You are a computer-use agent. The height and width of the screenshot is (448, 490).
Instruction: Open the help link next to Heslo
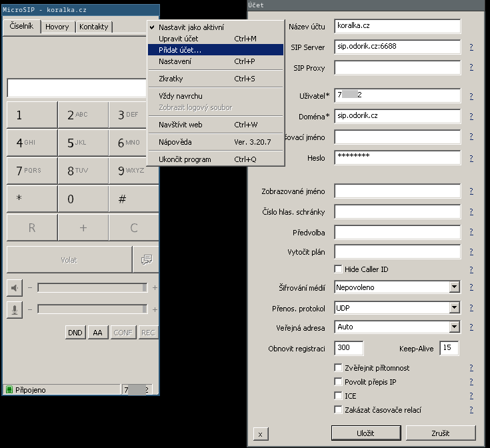[471, 159]
